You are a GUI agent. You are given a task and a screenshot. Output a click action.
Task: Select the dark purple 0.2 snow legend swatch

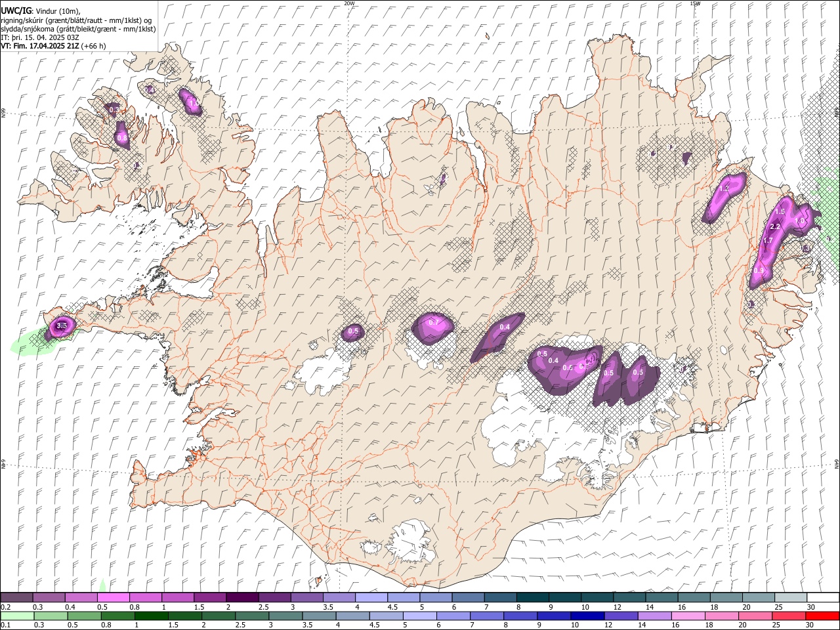(16, 598)
